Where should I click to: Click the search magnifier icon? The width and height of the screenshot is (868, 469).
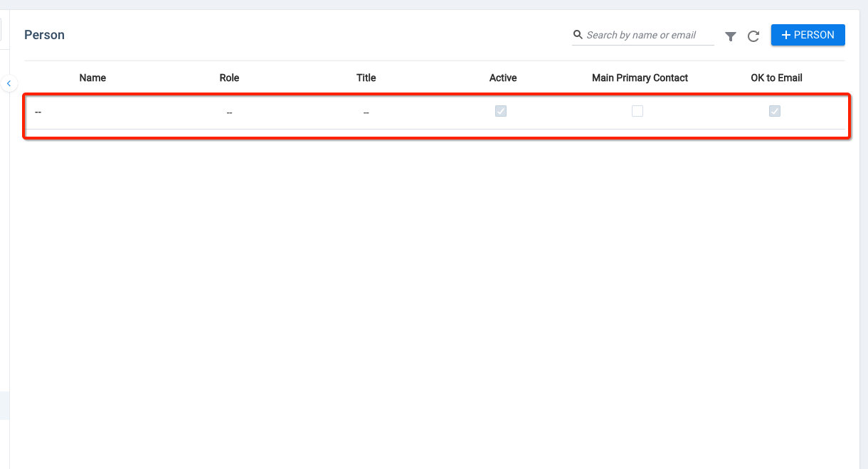pos(578,34)
